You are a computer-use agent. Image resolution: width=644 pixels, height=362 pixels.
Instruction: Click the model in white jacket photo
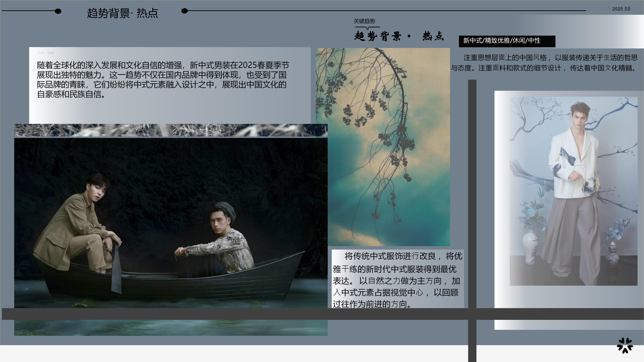click(573, 191)
